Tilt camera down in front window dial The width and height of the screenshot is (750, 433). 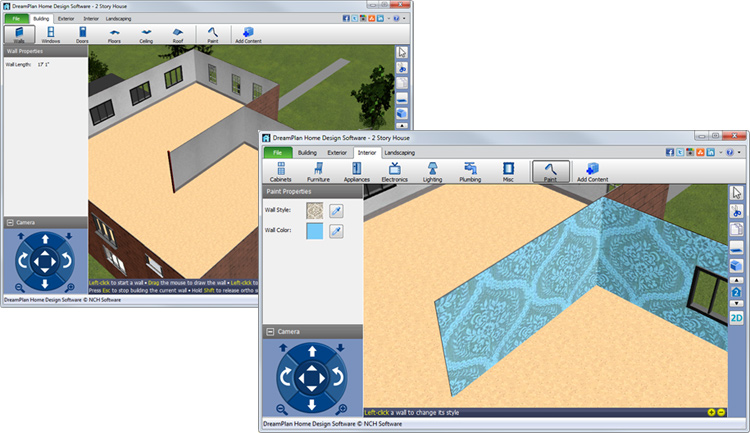point(312,404)
